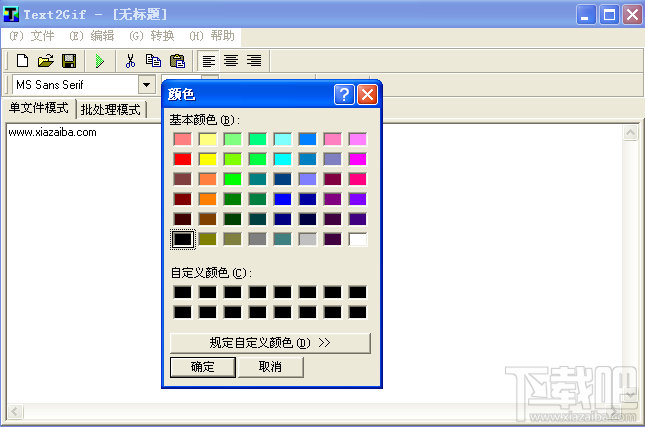Toggle right text alignment
Viewport: 645px width, 427px height.
pyautogui.click(x=254, y=61)
